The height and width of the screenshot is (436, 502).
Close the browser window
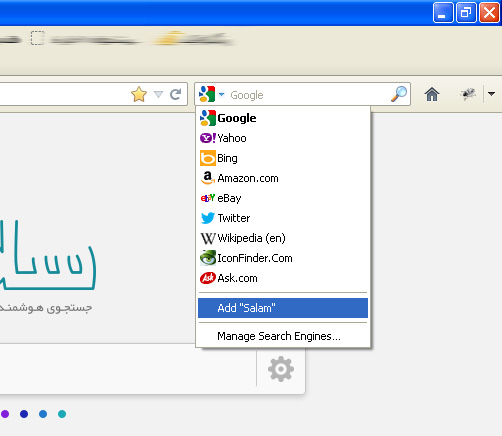pyautogui.click(x=489, y=13)
